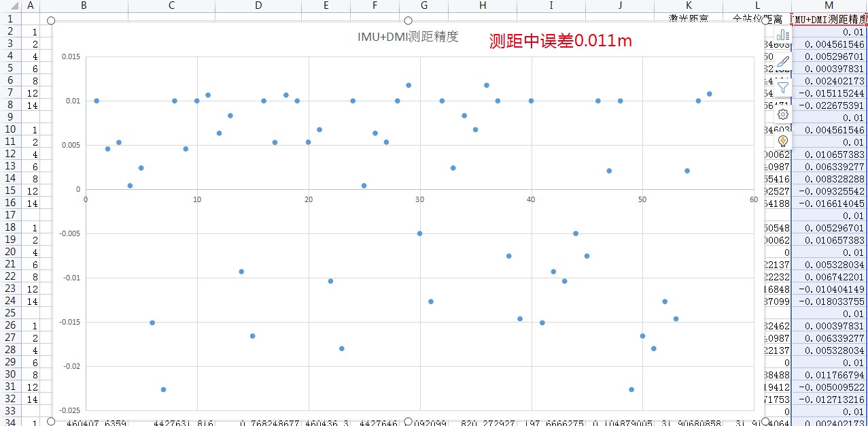Select horizontal axis label 60 on chart
This screenshot has width=868, height=426.
click(753, 199)
